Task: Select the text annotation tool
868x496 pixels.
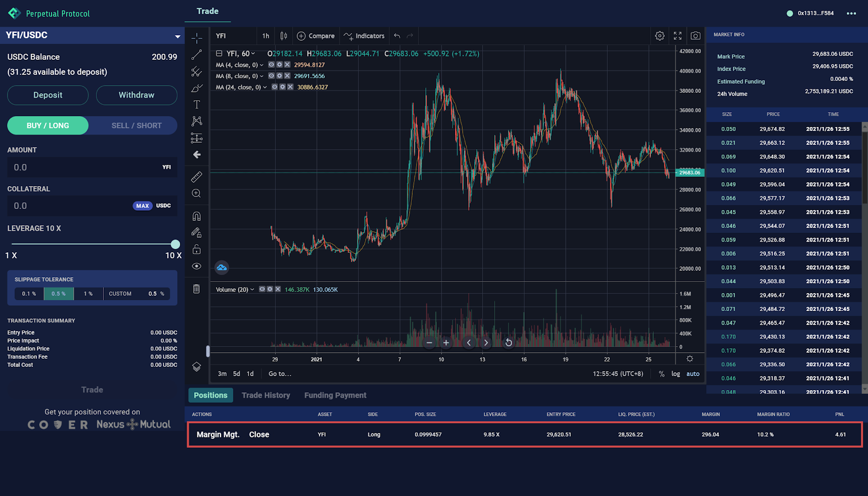Action: pos(196,105)
